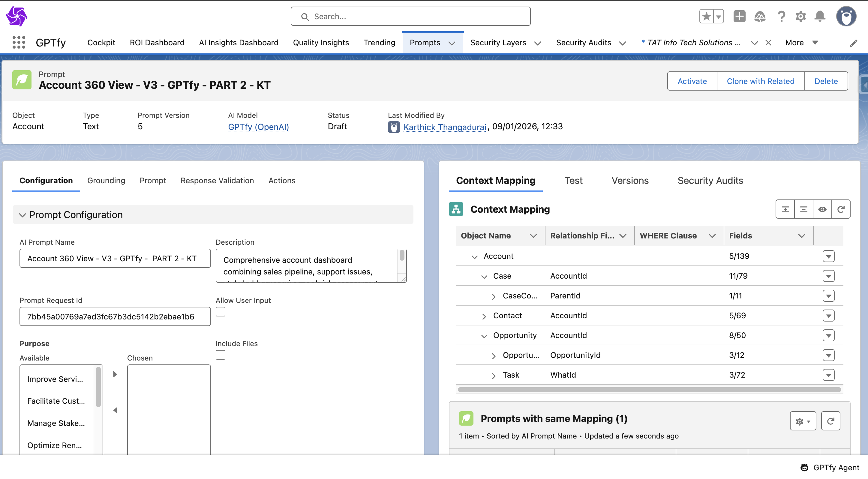Click the notifications bell icon

tap(820, 16)
